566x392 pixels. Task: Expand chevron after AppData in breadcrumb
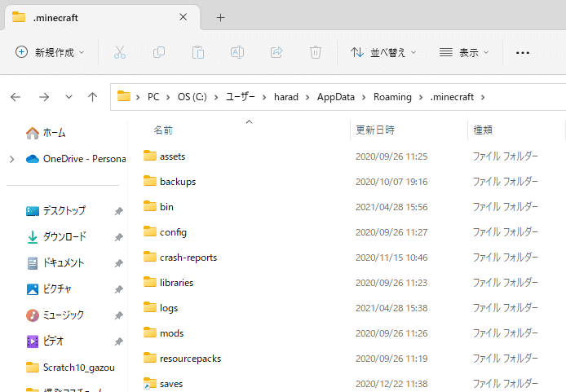click(364, 97)
